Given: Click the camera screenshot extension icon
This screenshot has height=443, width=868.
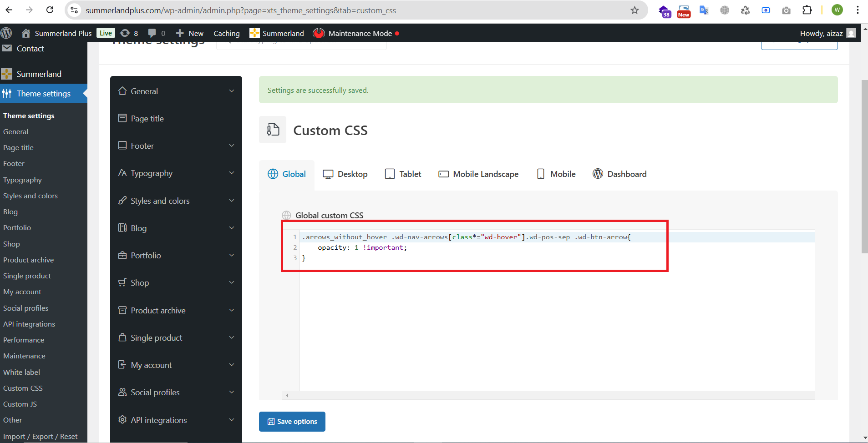Looking at the screenshot, I should click(x=786, y=10).
